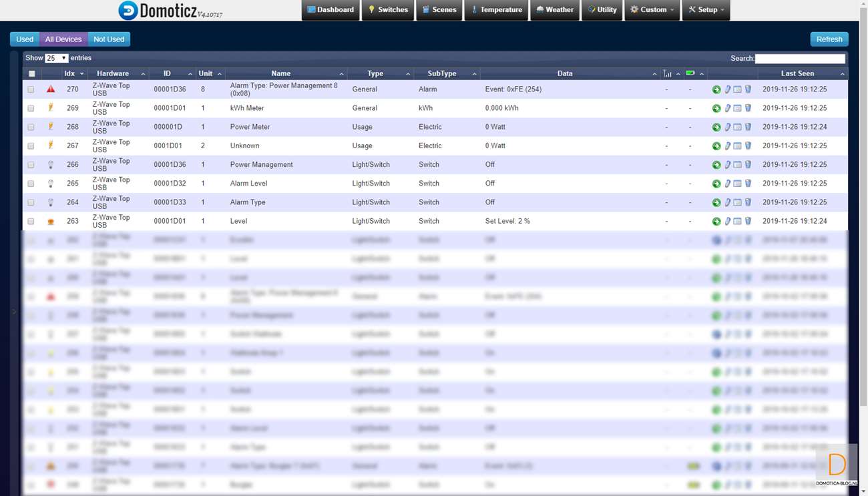Sort by battery level column icon
This screenshot has height=496, width=868.
(690, 73)
